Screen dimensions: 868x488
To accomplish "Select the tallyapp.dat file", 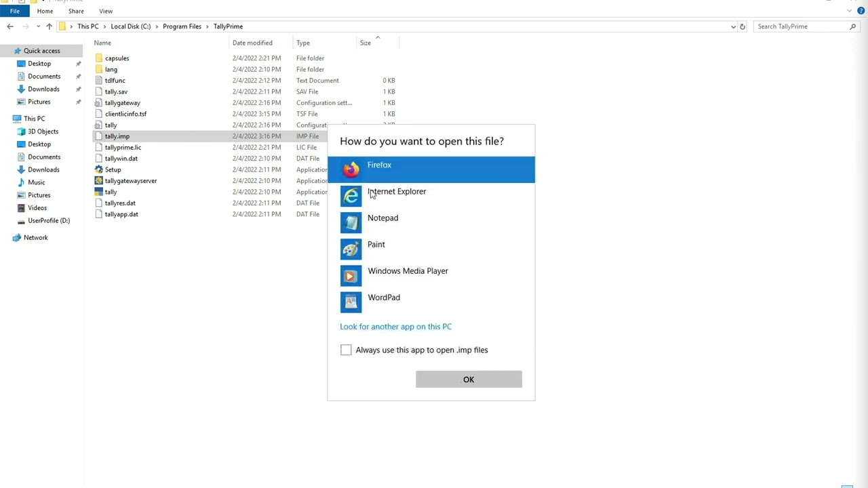I will tap(121, 214).
